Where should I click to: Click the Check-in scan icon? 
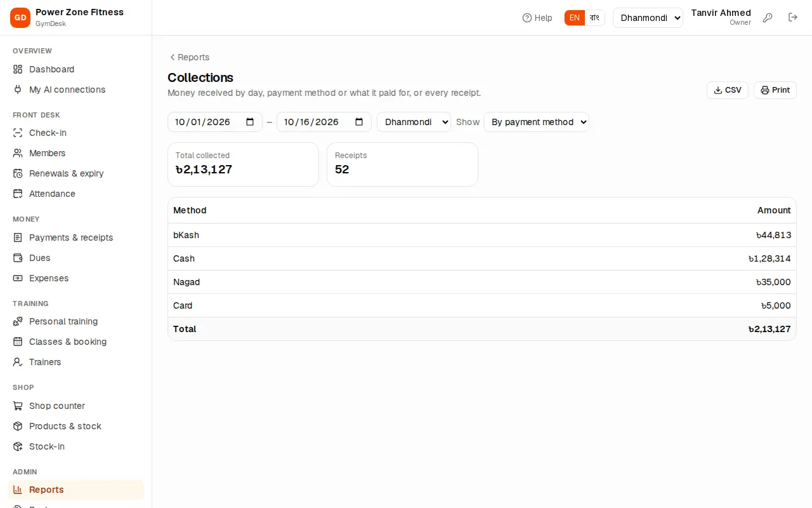[x=18, y=133]
